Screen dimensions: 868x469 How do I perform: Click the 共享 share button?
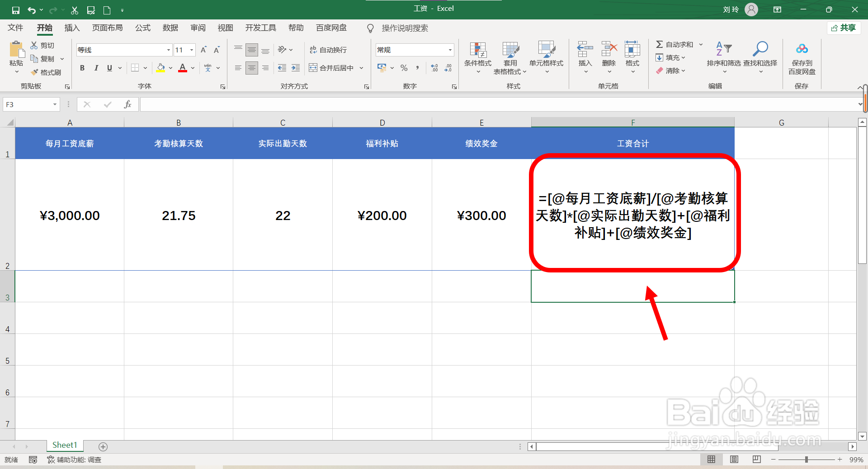[844, 28]
